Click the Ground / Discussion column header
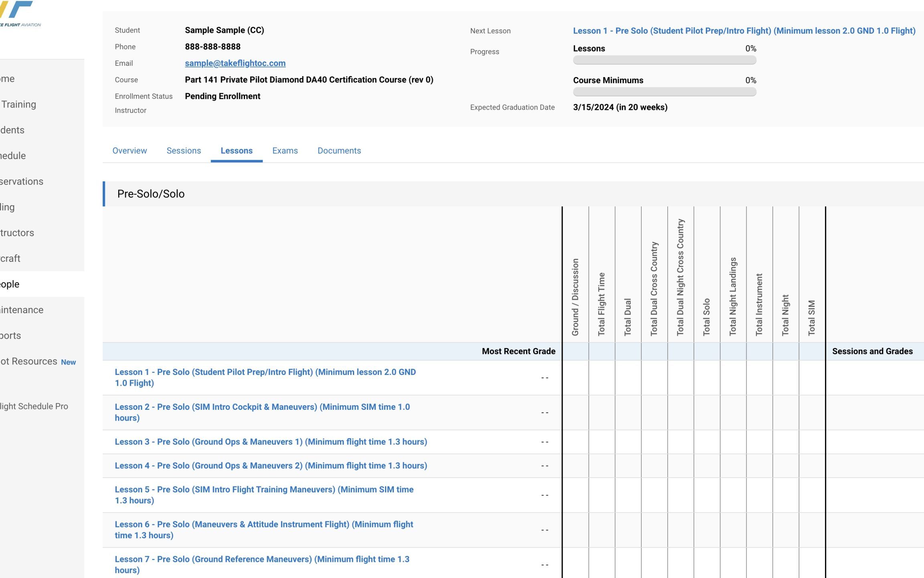 pos(575,297)
